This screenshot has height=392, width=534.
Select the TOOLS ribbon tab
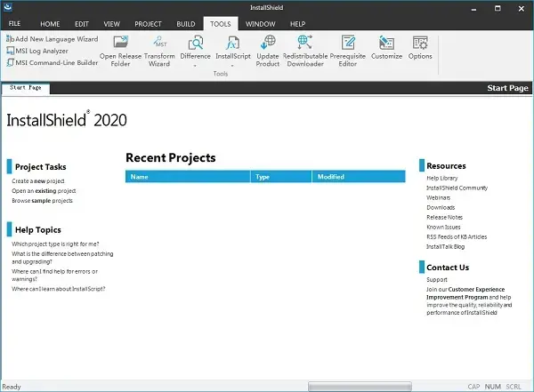pos(221,24)
